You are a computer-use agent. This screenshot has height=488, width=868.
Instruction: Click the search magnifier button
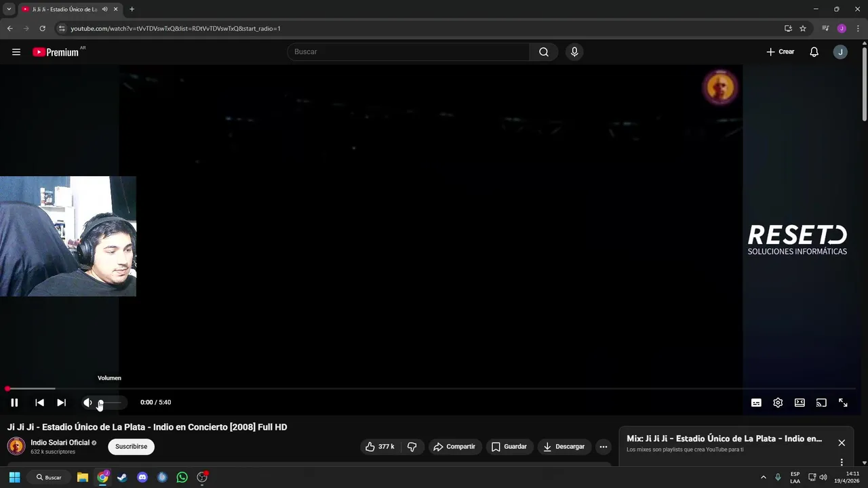click(544, 52)
